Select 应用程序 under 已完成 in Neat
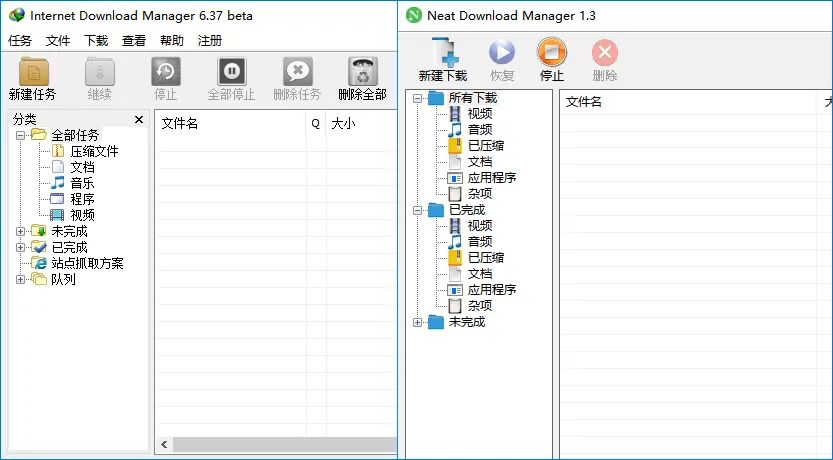 (492, 289)
